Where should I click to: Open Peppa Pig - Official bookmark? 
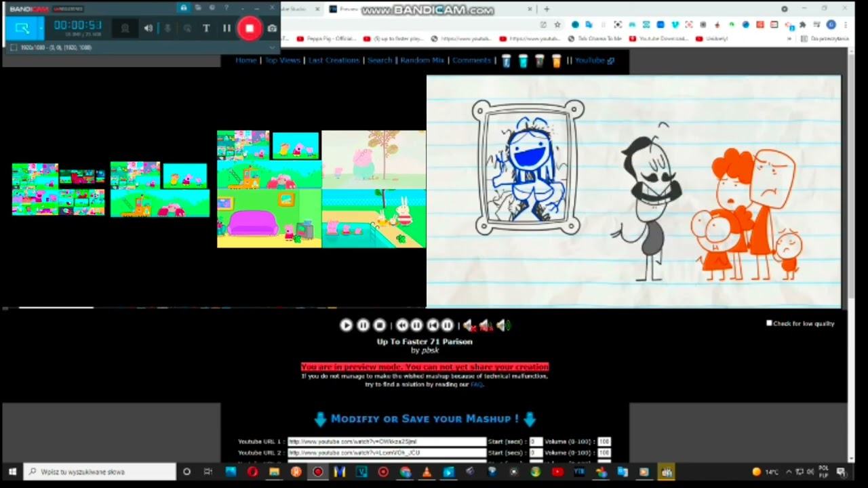coord(326,39)
